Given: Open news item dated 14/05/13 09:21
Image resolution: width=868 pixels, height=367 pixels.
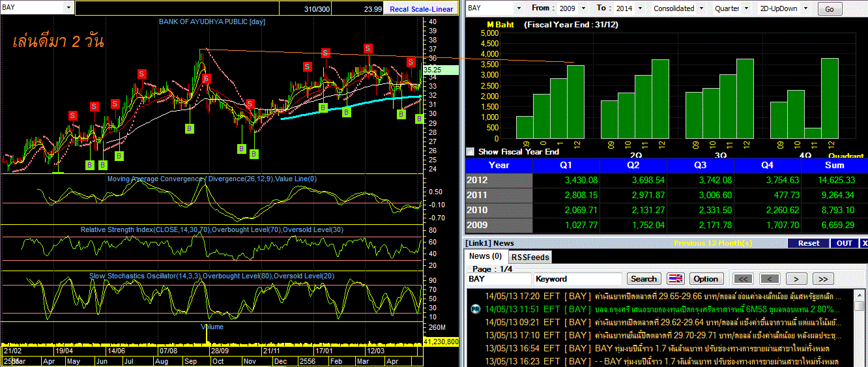Looking at the screenshot, I should (661, 321).
